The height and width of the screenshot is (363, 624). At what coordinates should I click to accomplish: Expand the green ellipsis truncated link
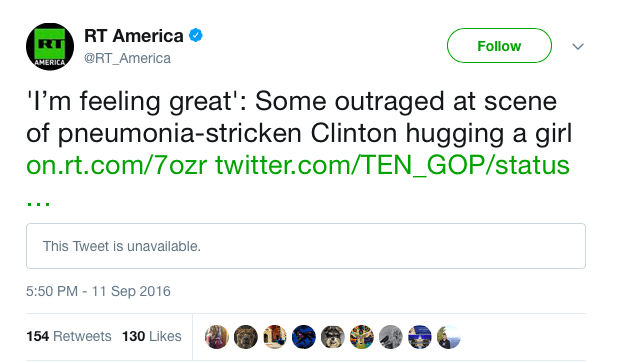click(x=38, y=203)
